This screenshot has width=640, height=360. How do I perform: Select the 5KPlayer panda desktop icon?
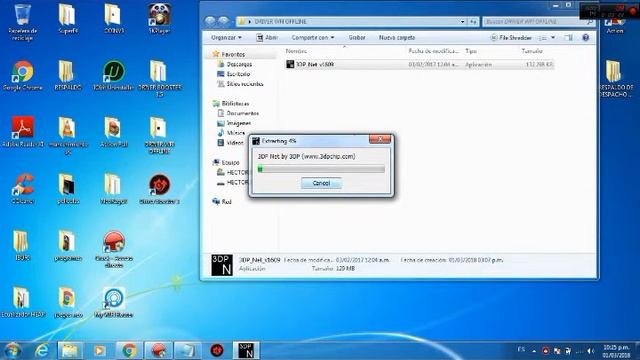pos(159,19)
